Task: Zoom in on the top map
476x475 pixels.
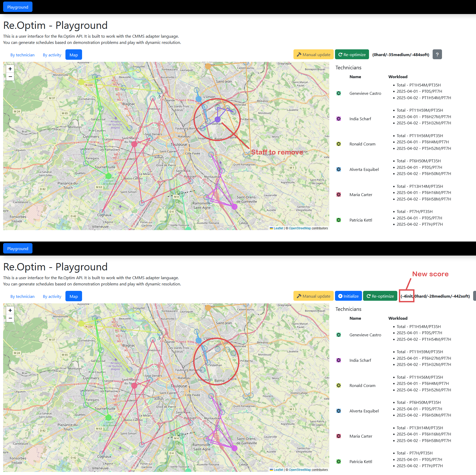Action: click(x=10, y=69)
